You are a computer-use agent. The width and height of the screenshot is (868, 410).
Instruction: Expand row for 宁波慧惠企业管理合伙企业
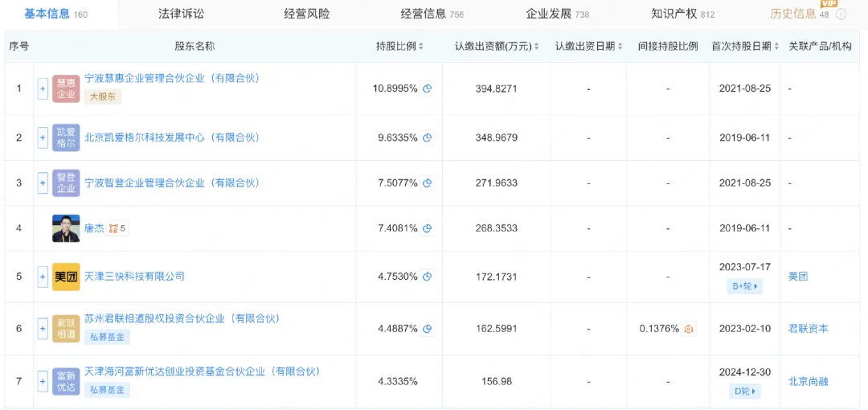[43, 88]
